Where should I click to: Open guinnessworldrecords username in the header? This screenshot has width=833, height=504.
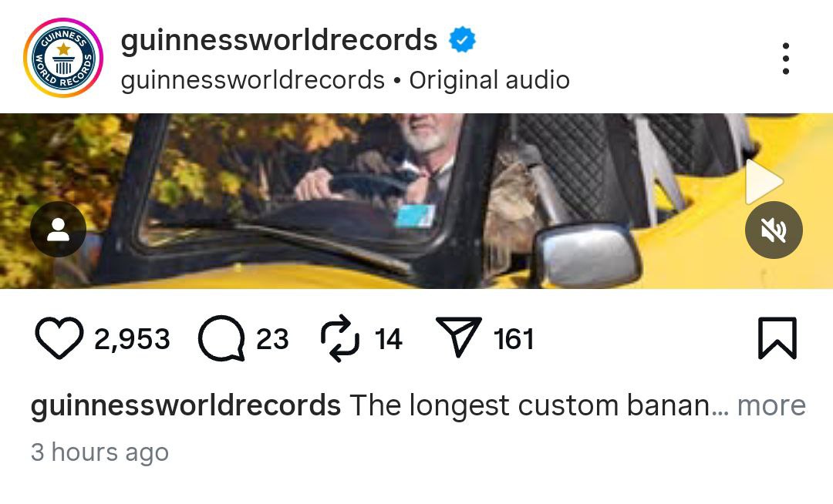pyautogui.click(x=279, y=40)
